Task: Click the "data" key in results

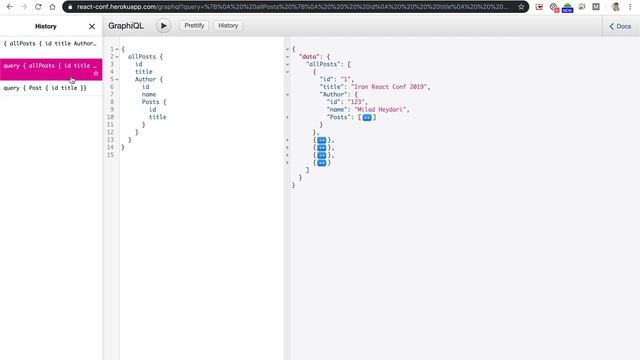Action: point(309,57)
